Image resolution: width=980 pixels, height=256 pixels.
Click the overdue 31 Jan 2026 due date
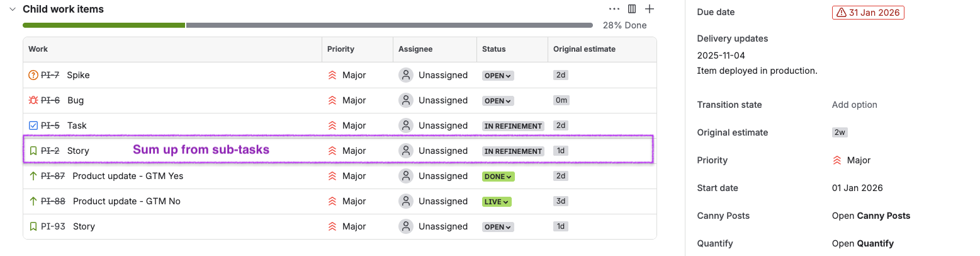point(868,13)
